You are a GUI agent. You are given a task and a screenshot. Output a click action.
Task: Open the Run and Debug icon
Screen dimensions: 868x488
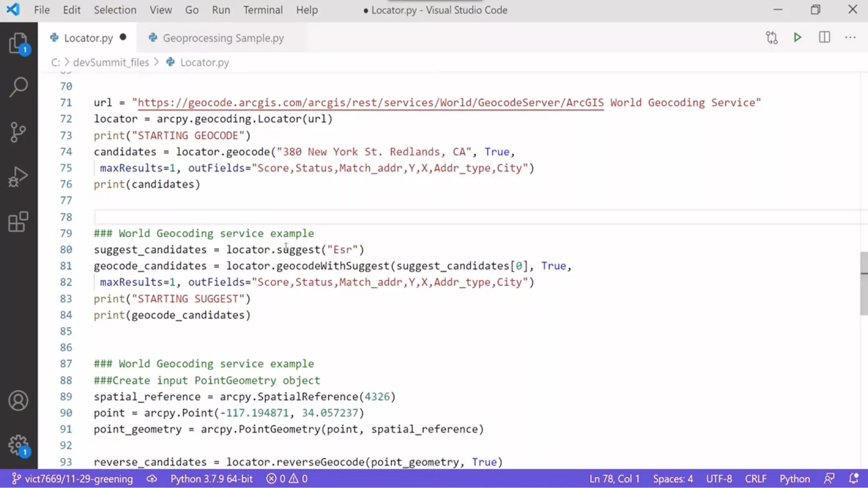(x=18, y=176)
